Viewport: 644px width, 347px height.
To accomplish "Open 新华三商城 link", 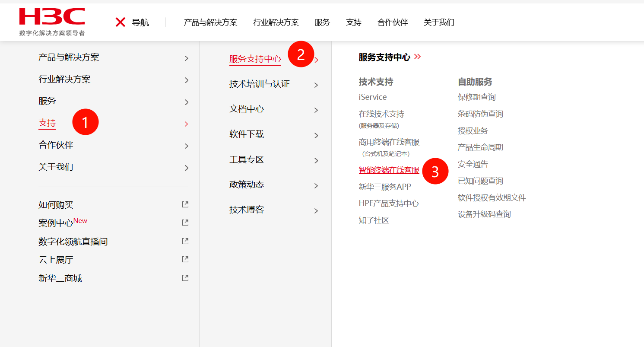I will pyautogui.click(x=60, y=278).
